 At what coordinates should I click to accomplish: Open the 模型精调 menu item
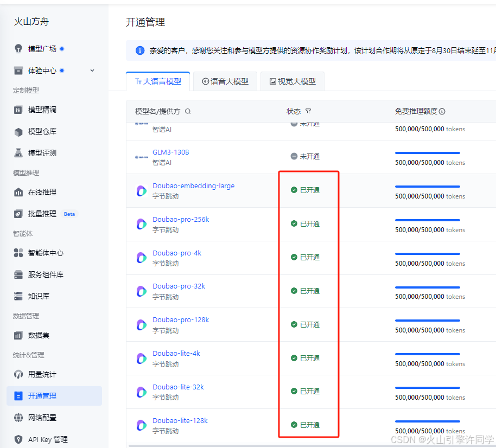42,110
